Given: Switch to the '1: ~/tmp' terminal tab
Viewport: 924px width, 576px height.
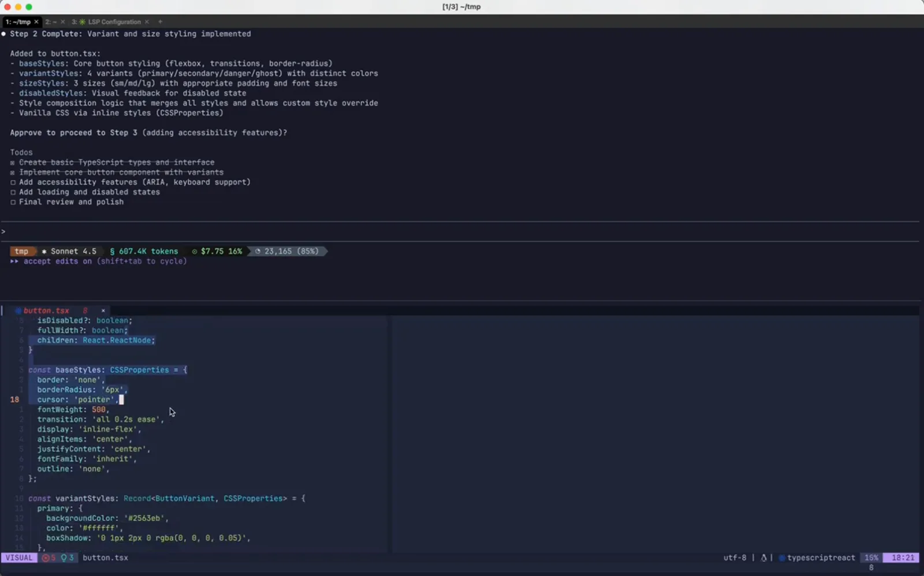Looking at the screenshot, I should [18, 22].
